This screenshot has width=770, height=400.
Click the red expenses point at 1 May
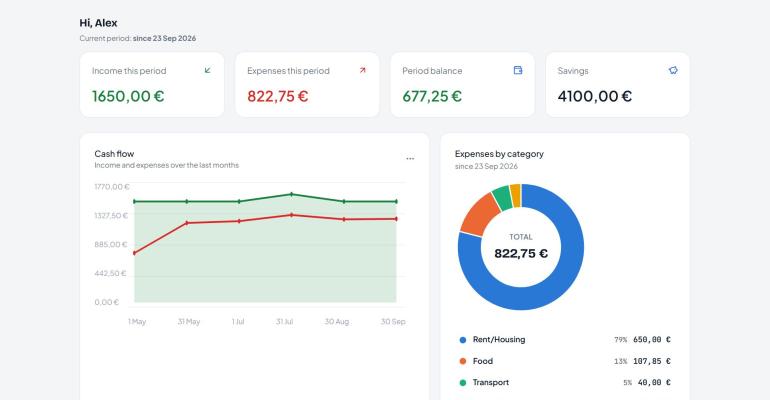[x=134, y=253]
